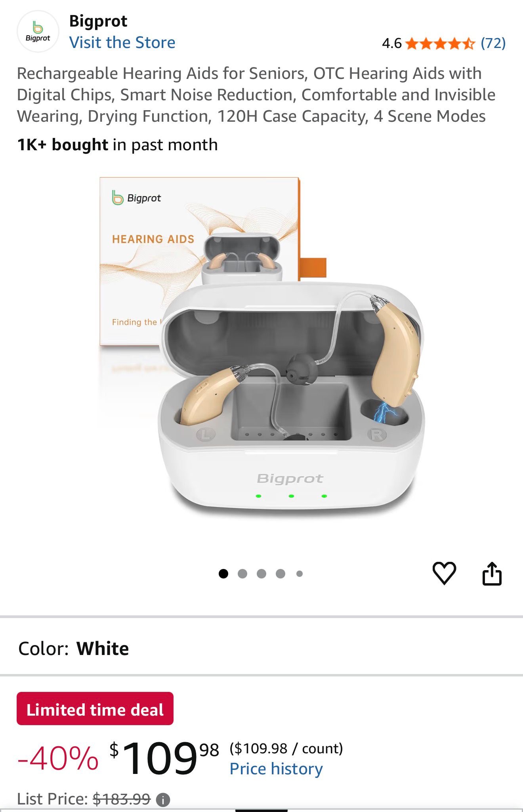This screenshot has width=523, height=812.
Task: Tap the Limited time deal badge
Action: tap(95, 710)
